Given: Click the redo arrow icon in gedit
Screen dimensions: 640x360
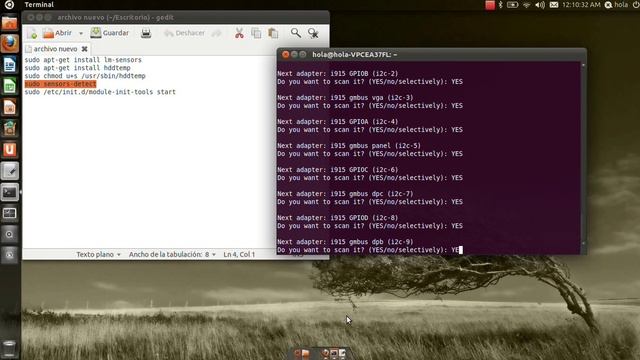Looking at the screenshot, I should 216,33.
